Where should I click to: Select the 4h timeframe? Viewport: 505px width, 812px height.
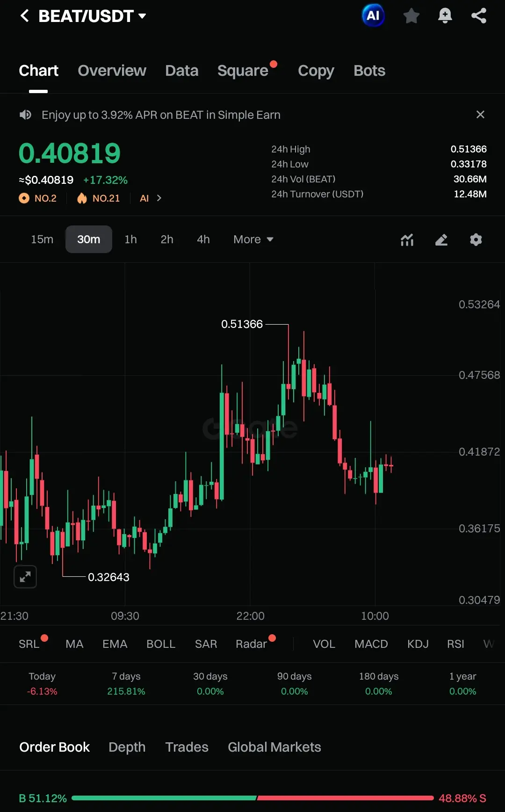[x=203, y=239]
